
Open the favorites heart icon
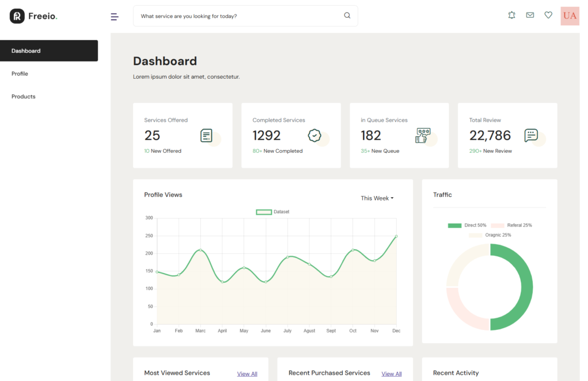click(548, 16)
